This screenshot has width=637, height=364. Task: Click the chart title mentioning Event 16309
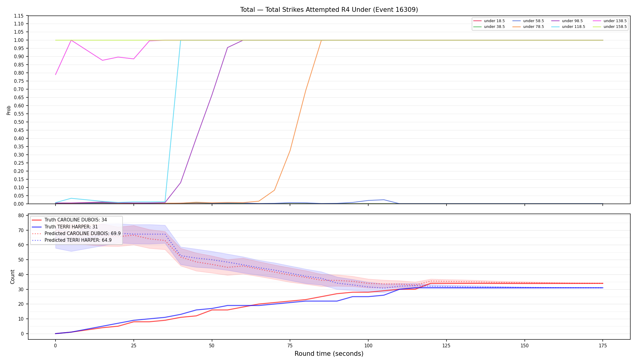click(x=329, y=10)
